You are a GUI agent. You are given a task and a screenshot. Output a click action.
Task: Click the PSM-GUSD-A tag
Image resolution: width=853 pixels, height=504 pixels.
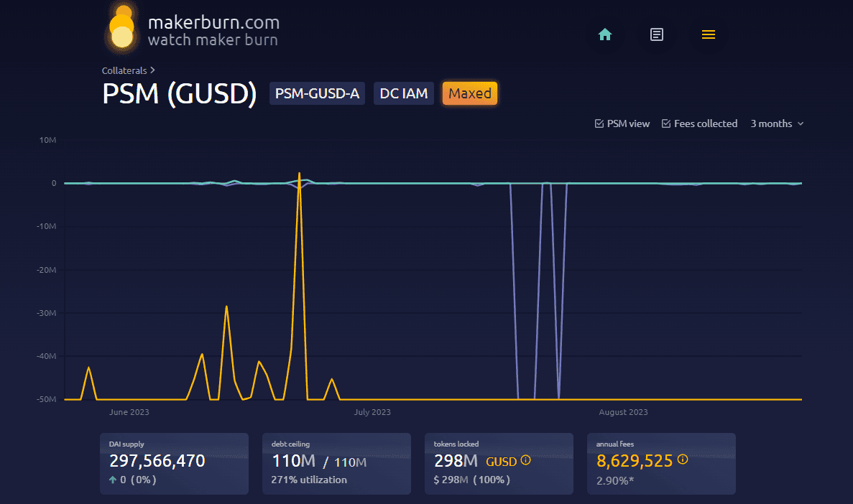click(x=317, y=93)
